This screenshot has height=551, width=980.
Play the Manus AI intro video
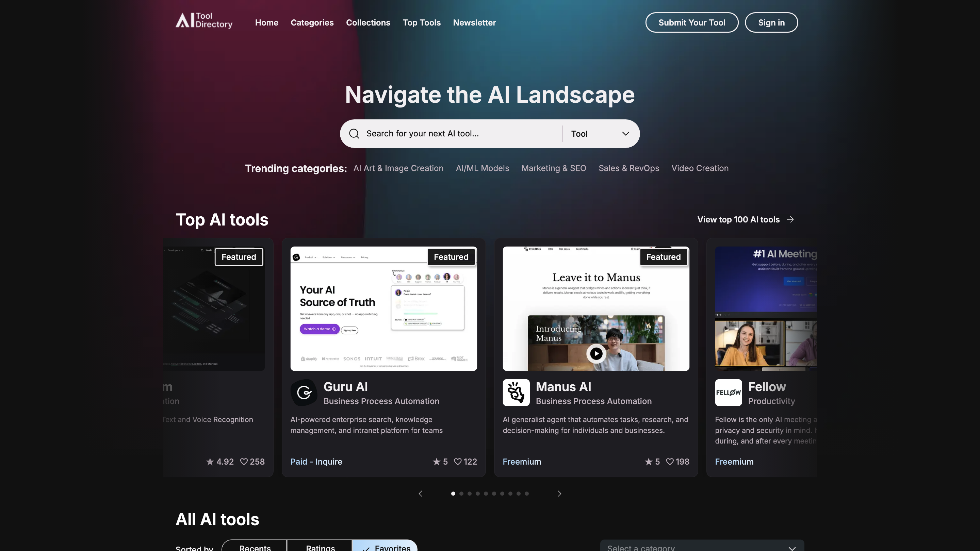pos(596,354)
